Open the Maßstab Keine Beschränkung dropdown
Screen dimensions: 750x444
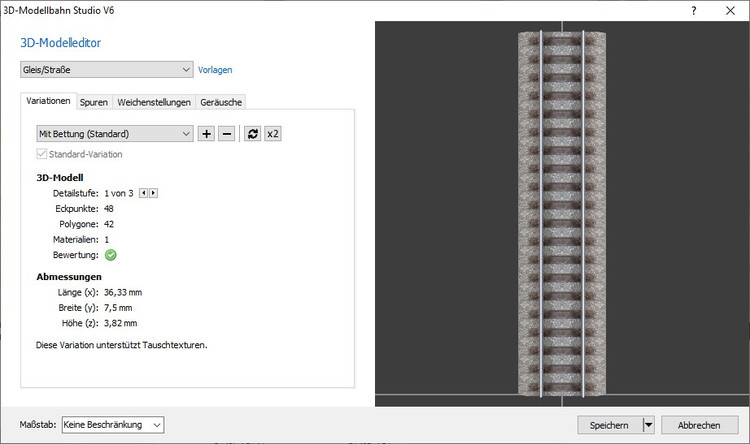click(x=113, y=425)
